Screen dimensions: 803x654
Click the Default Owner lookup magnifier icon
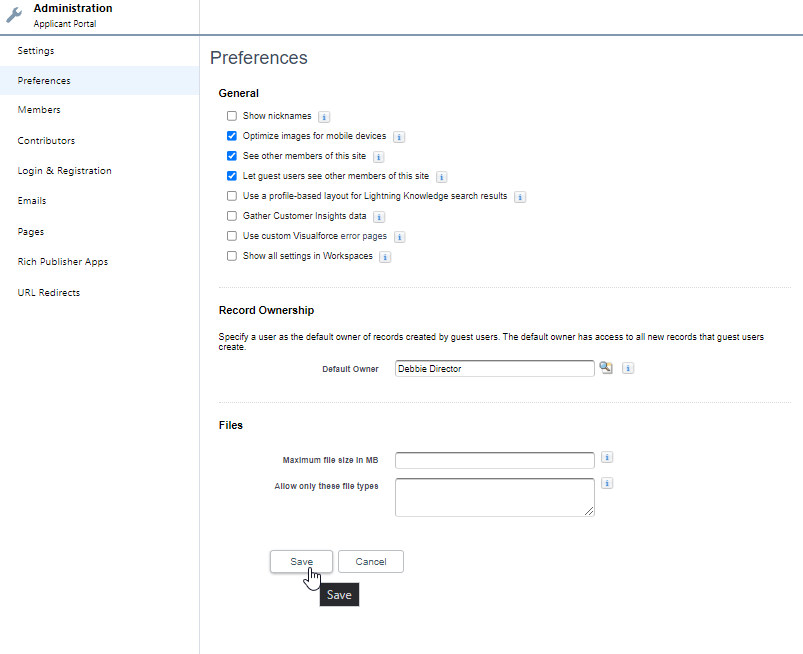[605, 368]
